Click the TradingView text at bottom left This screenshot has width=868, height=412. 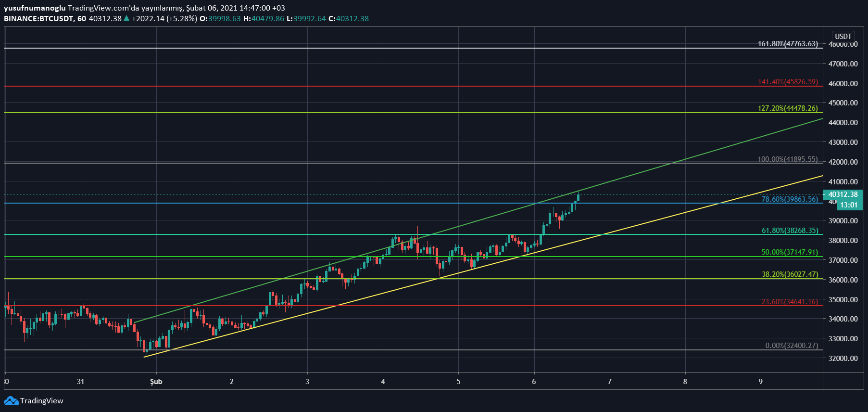(42, 400)
